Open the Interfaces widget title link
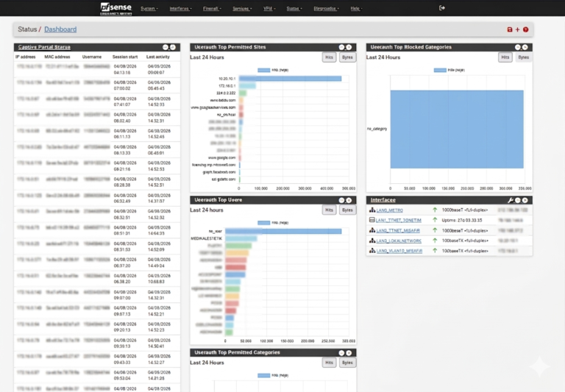565x392 pixels. (x=383, y=200)
